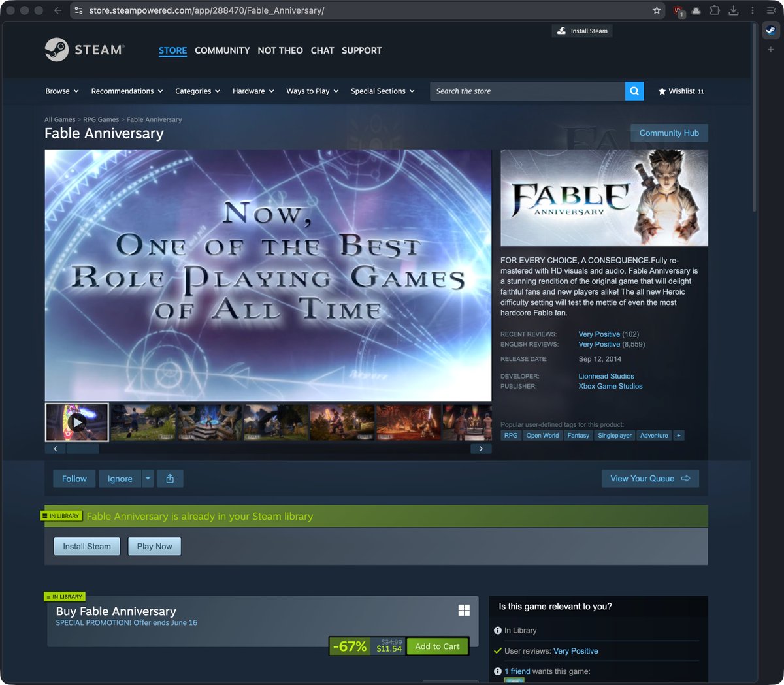Viewport: 784px width, 685px height.
Task: Select the Adventure tag
Action: point(654,436)
